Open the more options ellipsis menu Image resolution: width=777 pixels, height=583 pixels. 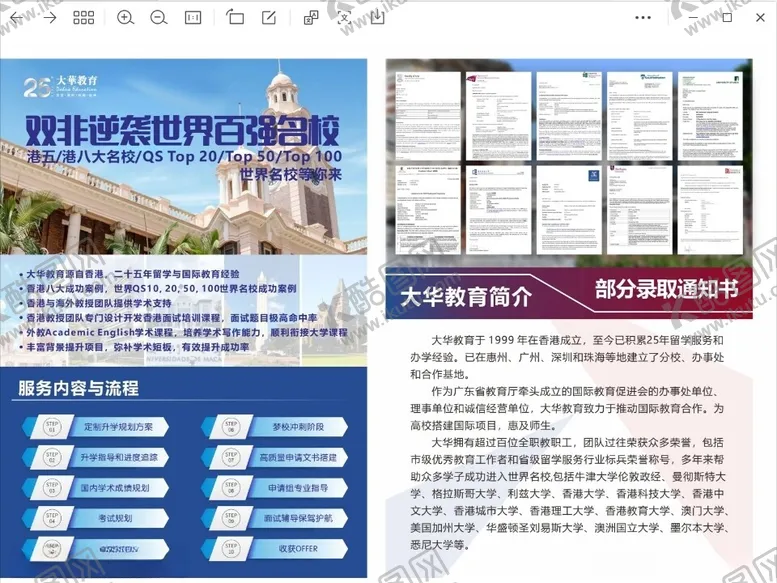click(x=643, y=18)
